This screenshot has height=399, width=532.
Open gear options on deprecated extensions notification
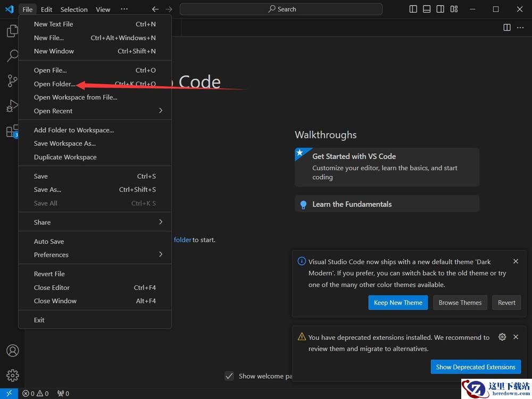coord(502,337)
